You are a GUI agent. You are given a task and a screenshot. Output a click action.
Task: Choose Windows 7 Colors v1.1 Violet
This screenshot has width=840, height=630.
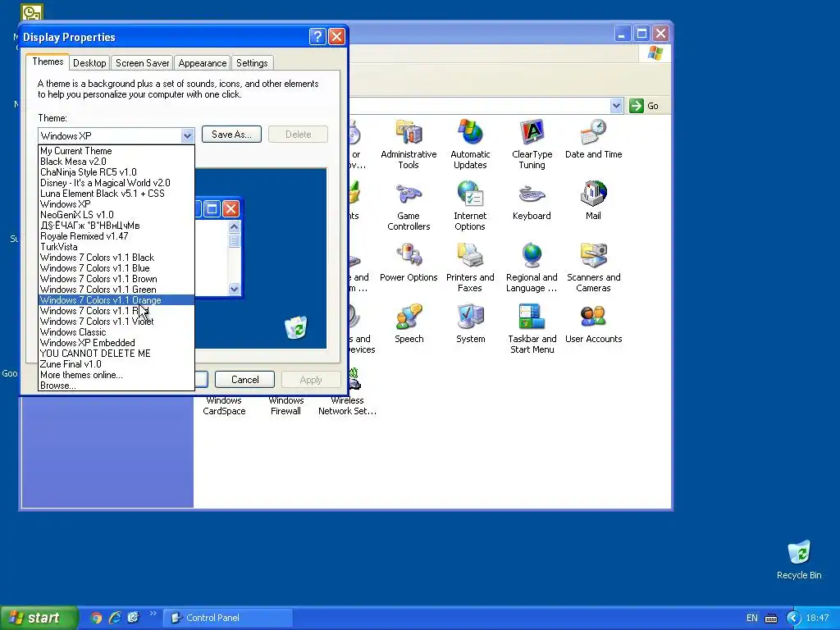(116, 322)
